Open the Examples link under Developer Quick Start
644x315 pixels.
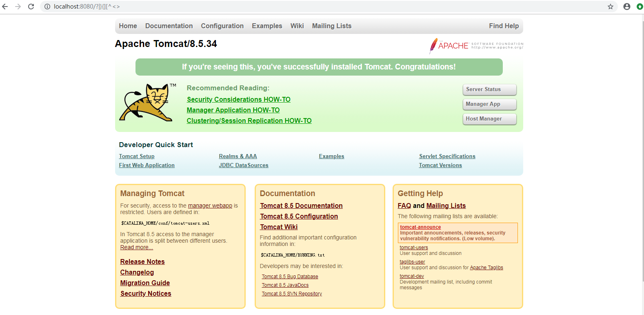[x=331, y=156]
